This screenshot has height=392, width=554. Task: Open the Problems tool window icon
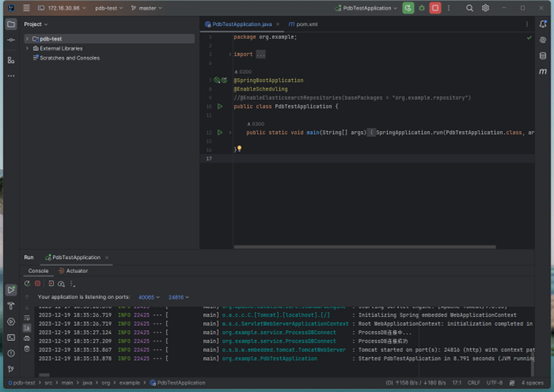pos(11,353)
